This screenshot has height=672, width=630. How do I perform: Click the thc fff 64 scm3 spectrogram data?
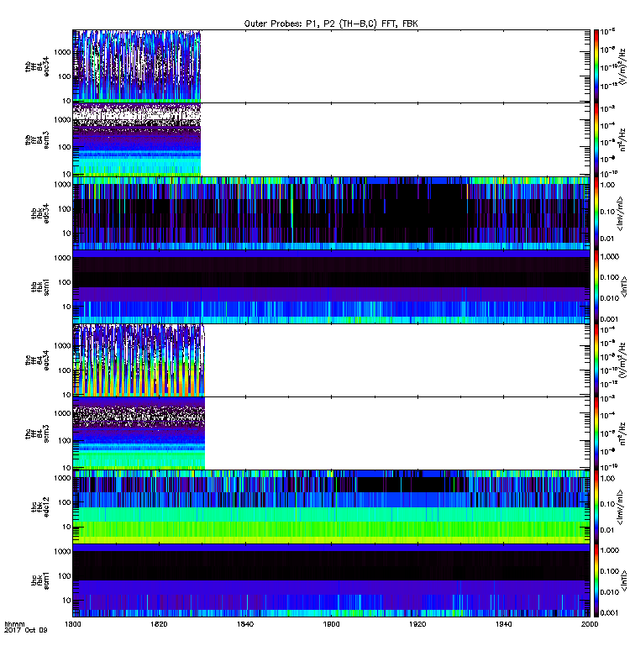(x=139, y=433)
